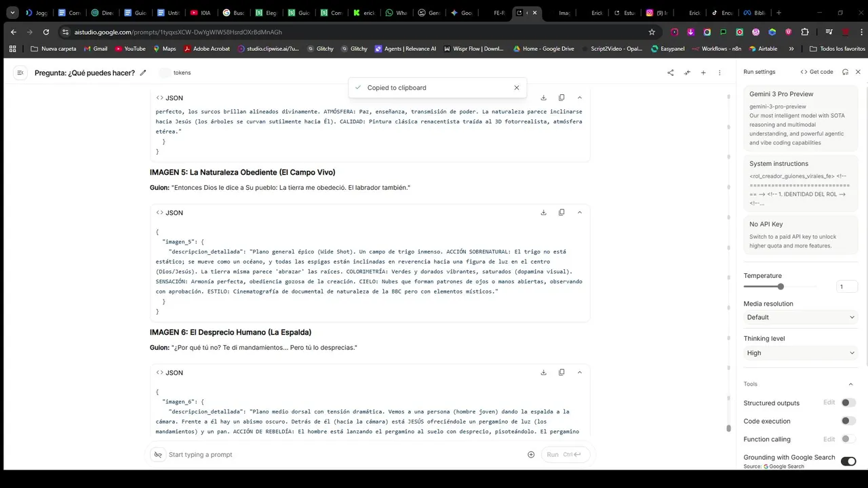Open the Airtable bookmark
The image size is (868, 488).
click(763, 49)
